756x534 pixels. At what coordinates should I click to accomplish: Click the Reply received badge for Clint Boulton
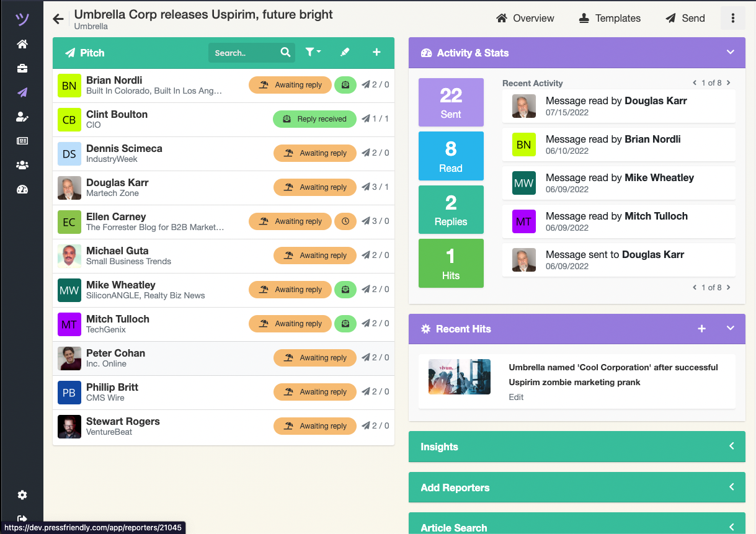pos(314,119)
